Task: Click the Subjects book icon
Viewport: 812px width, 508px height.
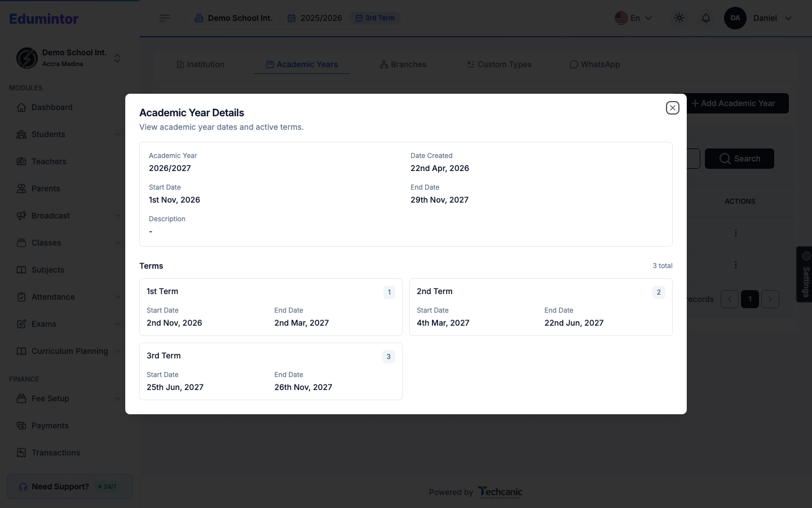Action: coord(21,270)
